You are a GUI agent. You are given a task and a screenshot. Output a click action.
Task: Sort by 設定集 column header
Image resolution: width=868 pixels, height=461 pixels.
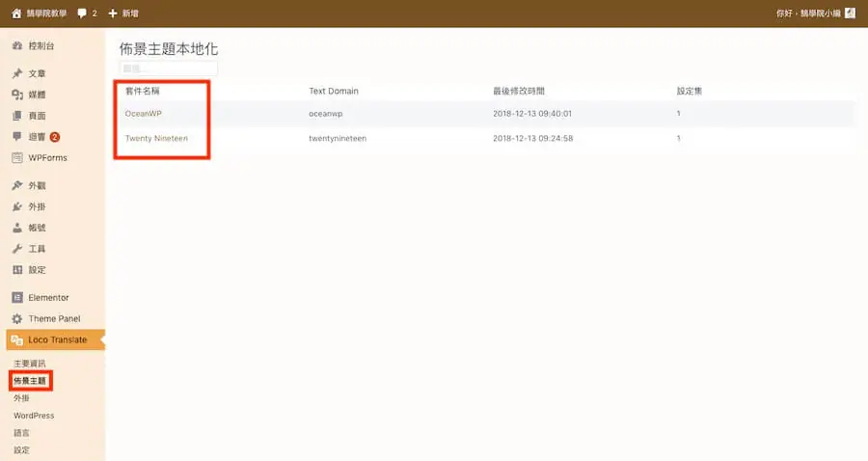690,91
